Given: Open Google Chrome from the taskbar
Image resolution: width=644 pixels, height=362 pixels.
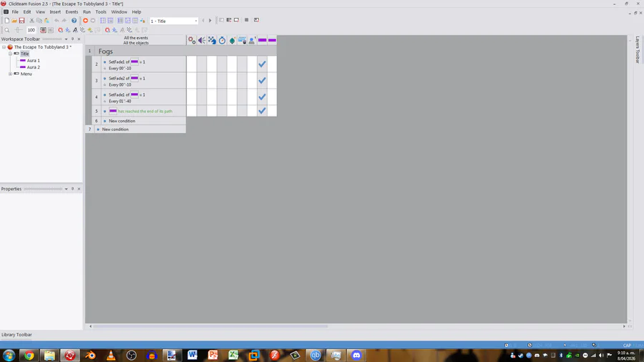Looking at the screenshot, I should [29, 355].
